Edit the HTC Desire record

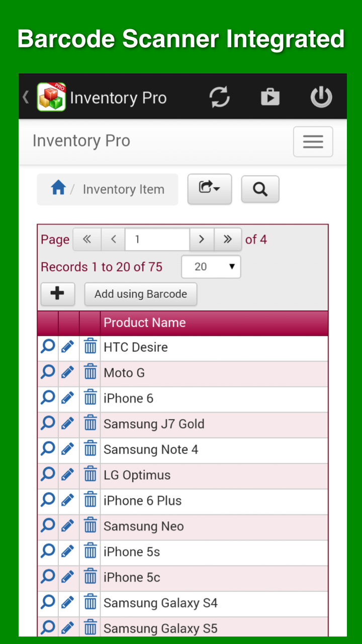68,347
